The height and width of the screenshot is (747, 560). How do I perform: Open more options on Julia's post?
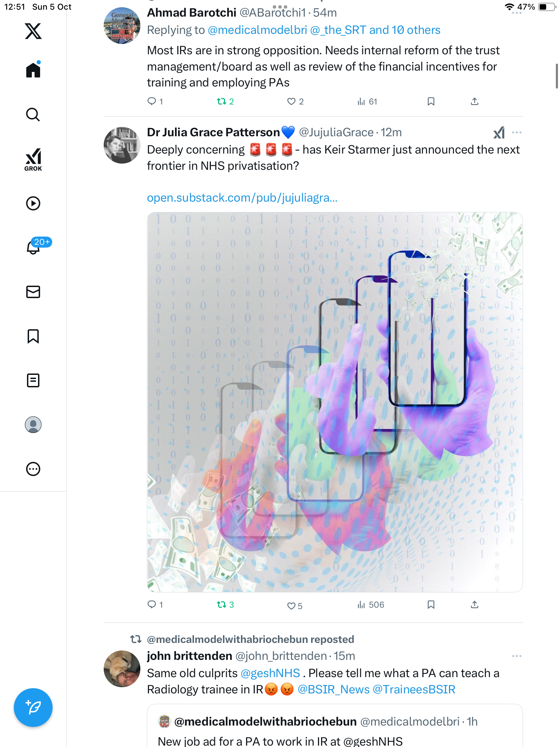click(517, 132)
